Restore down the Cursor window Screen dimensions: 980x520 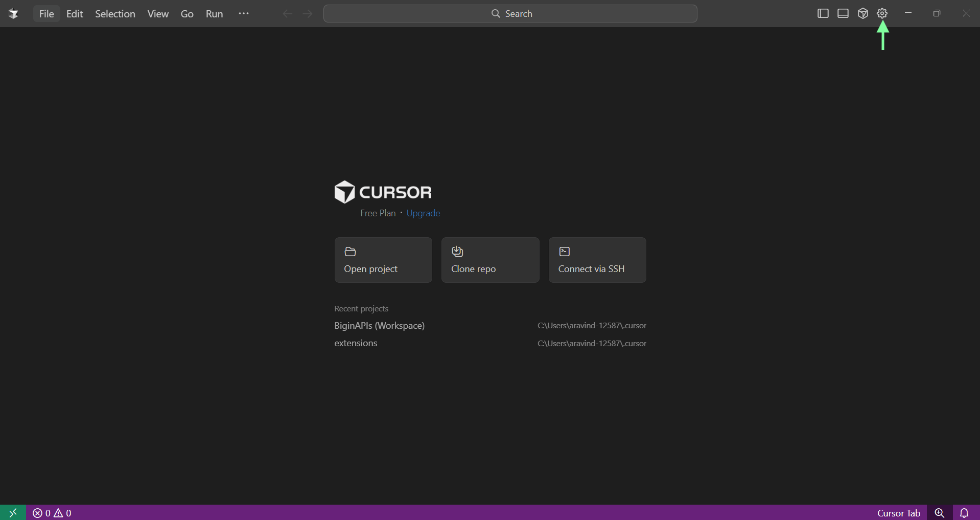point(937,13)
